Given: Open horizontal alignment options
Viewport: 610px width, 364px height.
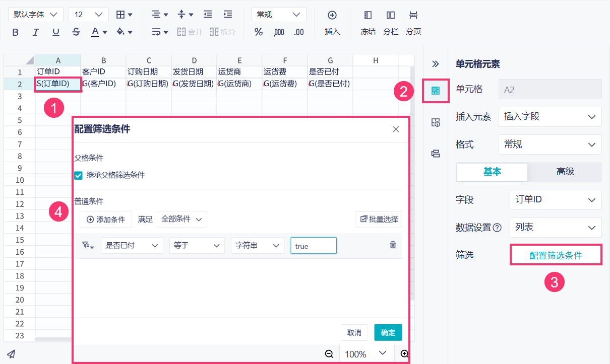Looking at the screenshot, I should (x=160, y=15).
